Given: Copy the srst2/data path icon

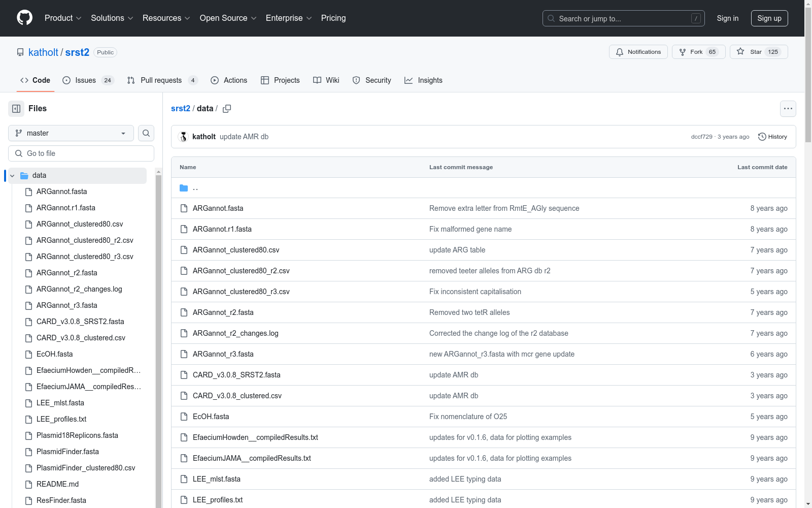Looking at the screenshot, I should click(227, 109).
